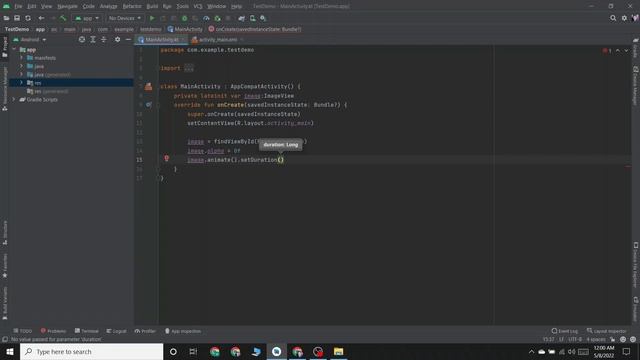Expand the res folder arrow
The image size is (640, 360).
(22, 82)
